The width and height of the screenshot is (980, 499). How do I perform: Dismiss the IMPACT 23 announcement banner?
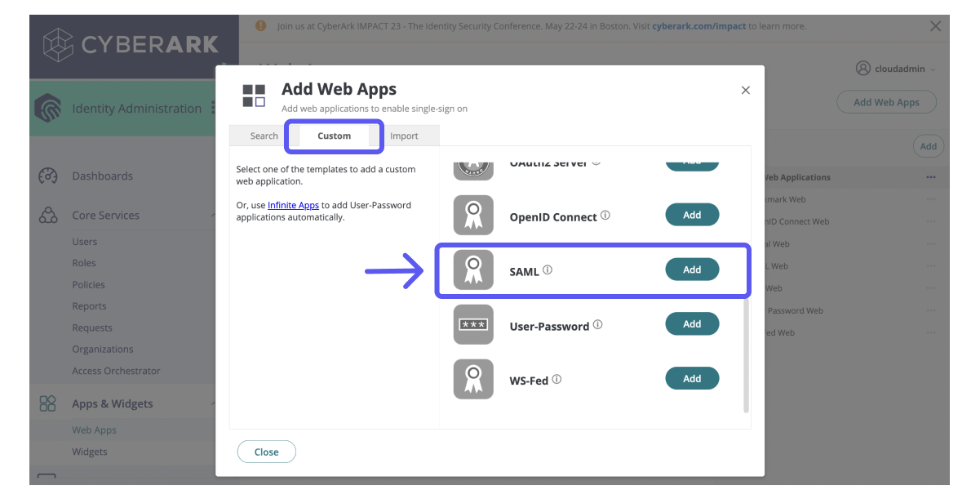[935, 25]
